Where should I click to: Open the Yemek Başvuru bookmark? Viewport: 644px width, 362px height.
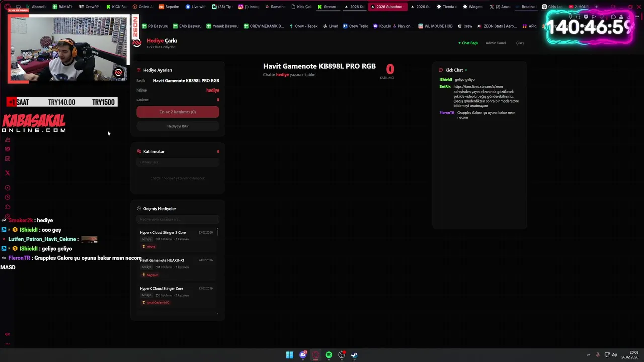222,26
